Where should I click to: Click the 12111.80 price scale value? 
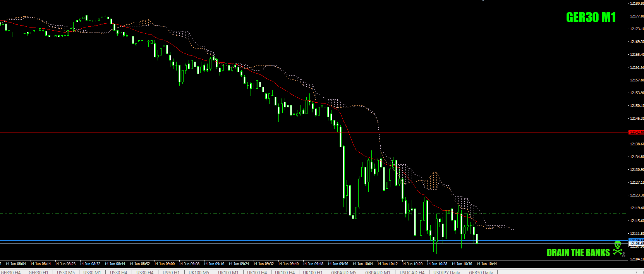point(637,233)
